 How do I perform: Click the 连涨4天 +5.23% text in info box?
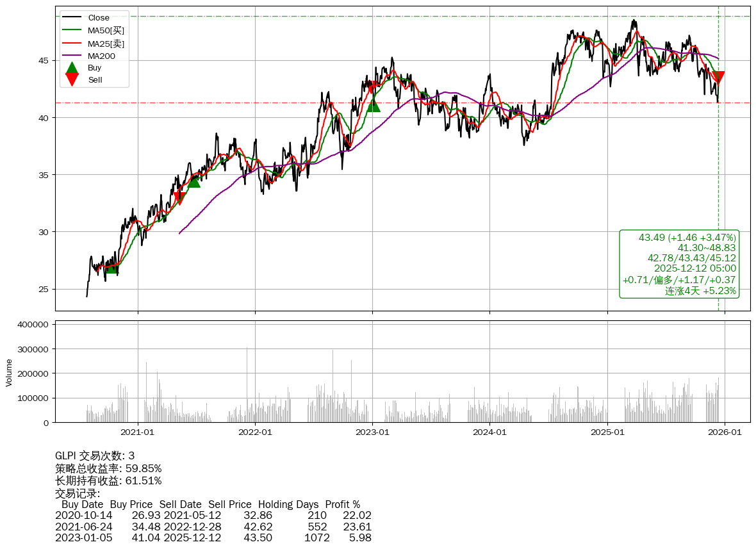[700, 291]
